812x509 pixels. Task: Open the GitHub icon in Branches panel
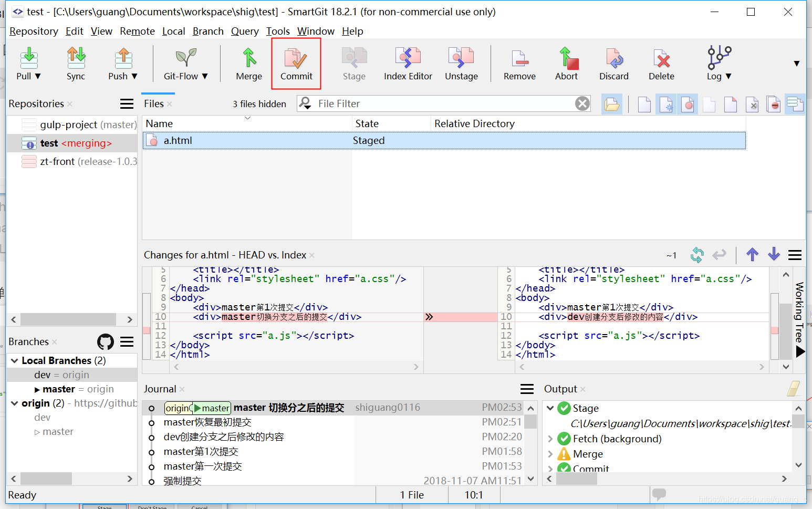(x=106, y=342)
